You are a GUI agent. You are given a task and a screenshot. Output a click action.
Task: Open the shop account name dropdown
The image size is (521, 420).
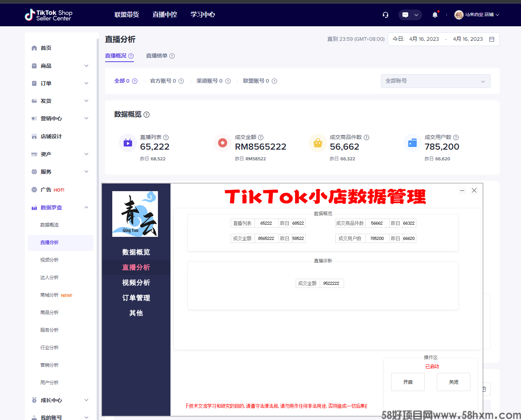click(x=481, y=15)
